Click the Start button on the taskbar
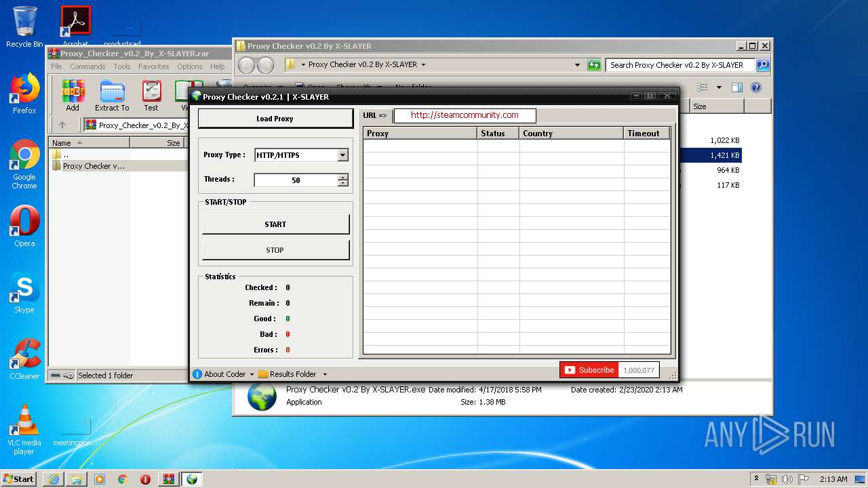The width and height of the screenshot is (868, 488). pos(19,479)
